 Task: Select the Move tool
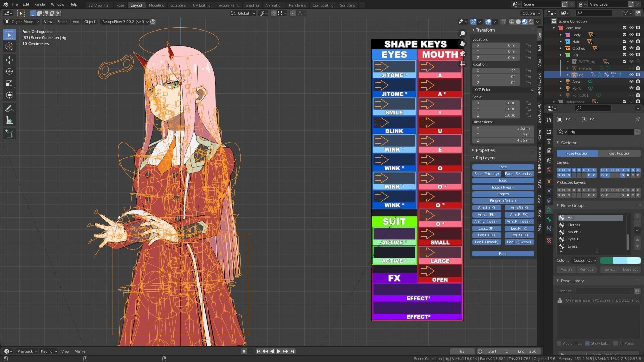(9, 60)
